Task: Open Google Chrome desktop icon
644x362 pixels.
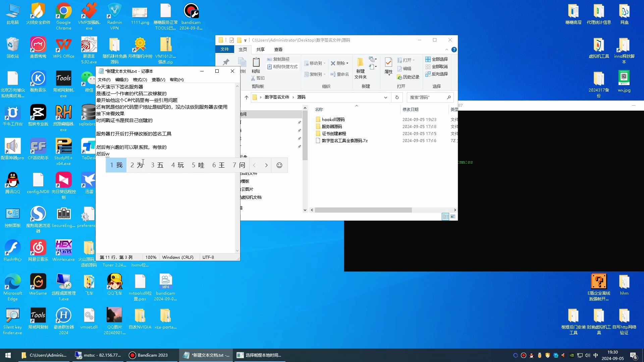Action: 63,16
